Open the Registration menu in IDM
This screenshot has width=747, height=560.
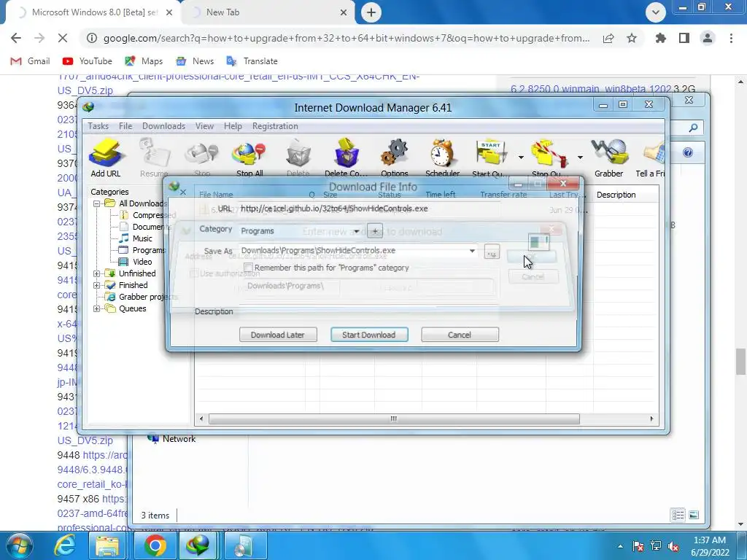coord(275,126)
